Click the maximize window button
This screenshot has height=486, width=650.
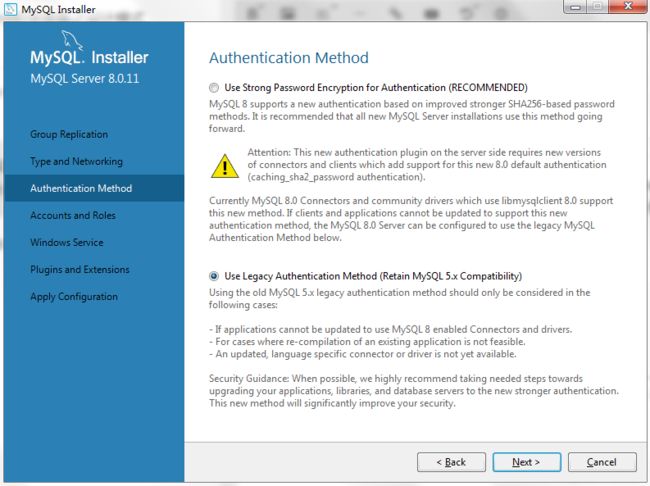click(597, 6)
